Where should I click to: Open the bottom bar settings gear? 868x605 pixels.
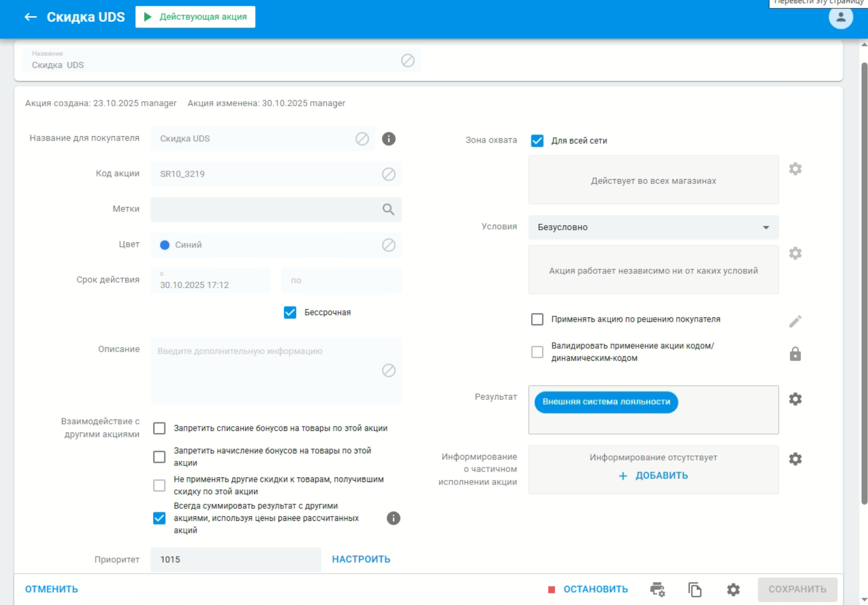click(x=733, y=589)
